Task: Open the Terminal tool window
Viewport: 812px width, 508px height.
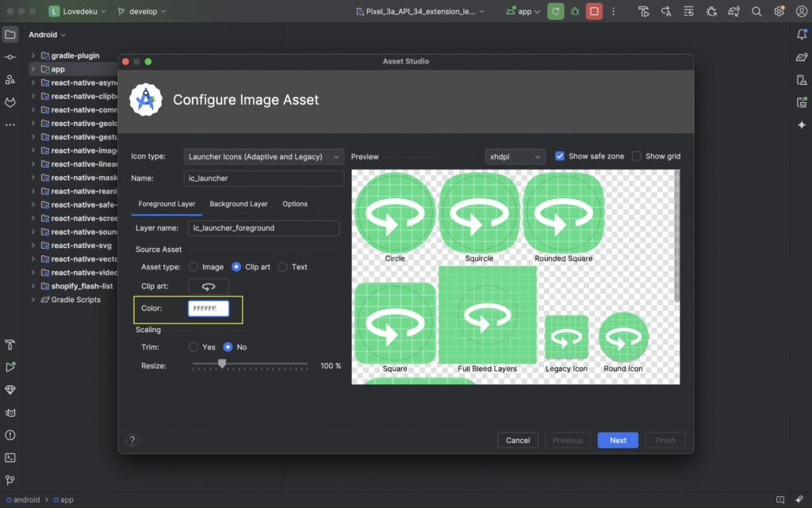Action: pyautogui.click(x=10, y=457)
